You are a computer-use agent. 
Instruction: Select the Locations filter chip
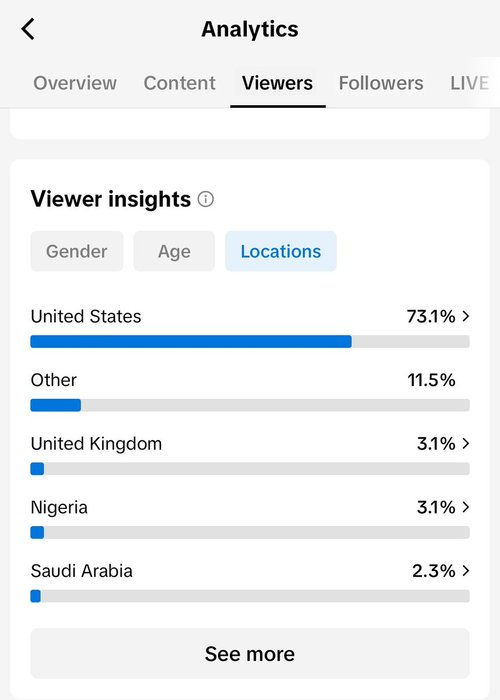(281, 251)
